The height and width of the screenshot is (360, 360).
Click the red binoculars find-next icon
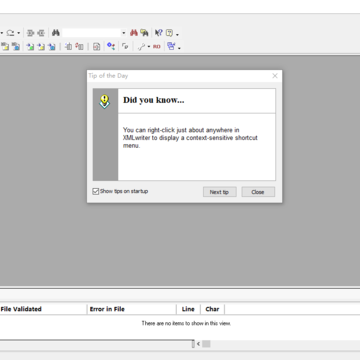coord(134,33)
